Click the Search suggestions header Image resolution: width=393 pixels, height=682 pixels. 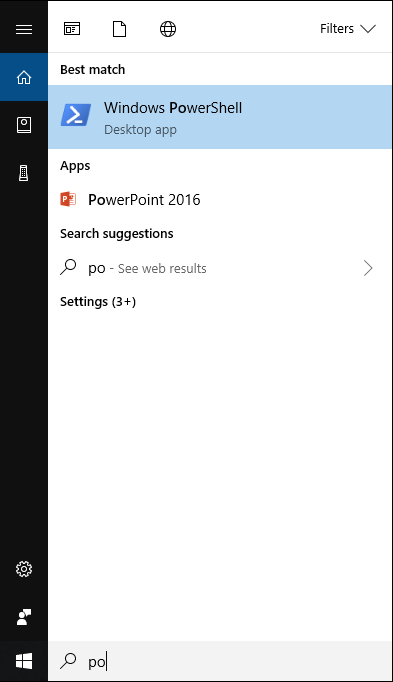tap(117, 234)
